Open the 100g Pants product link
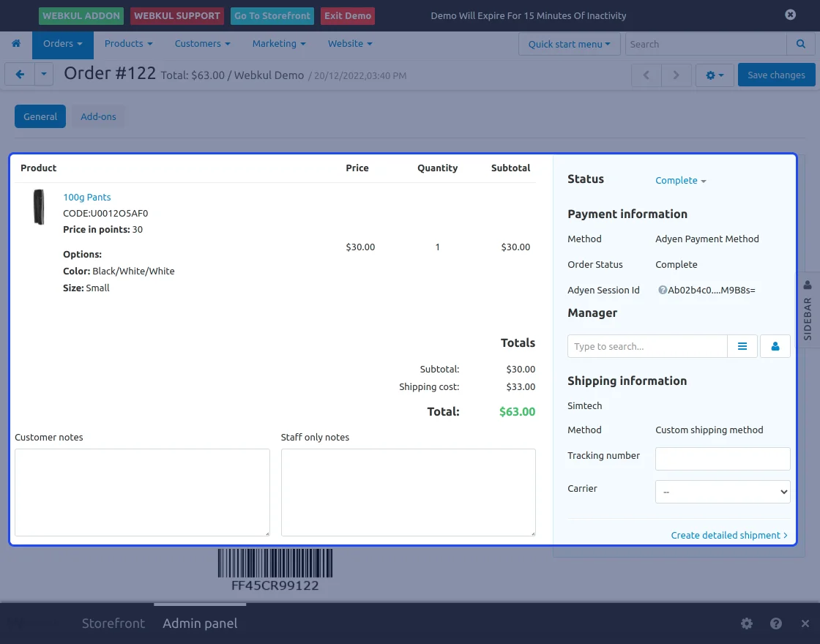Viewport: 820px width, 644px height. [x=87, y=197]
